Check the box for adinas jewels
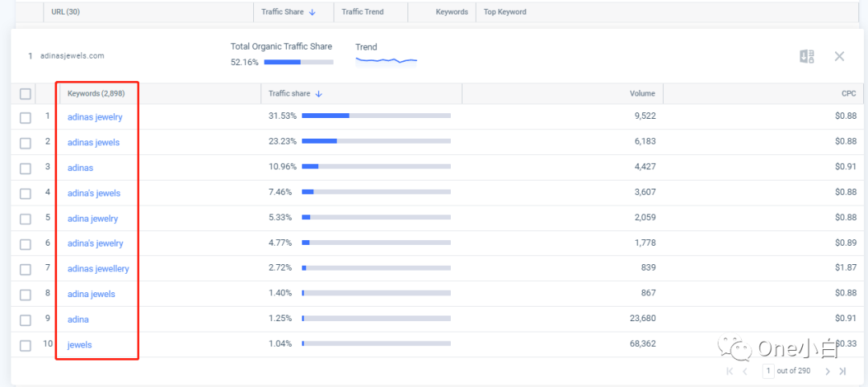This screenshot has width=868, height=387. (x=26, y=143)
